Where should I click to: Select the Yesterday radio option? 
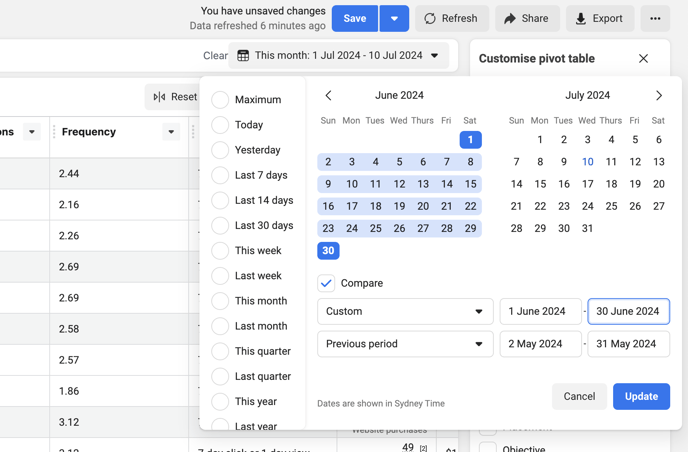(x=220, y=150)
